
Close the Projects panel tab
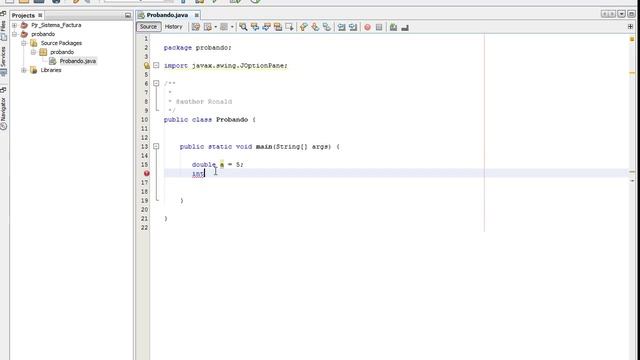(40, 15)
